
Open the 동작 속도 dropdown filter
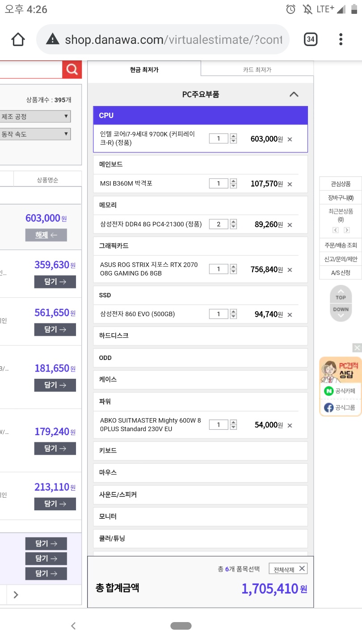(36, 134)
